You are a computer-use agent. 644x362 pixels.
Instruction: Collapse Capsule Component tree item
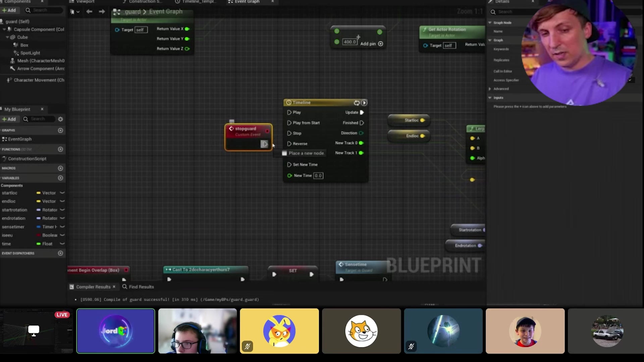pyautogui.click(x=4, y=29)
